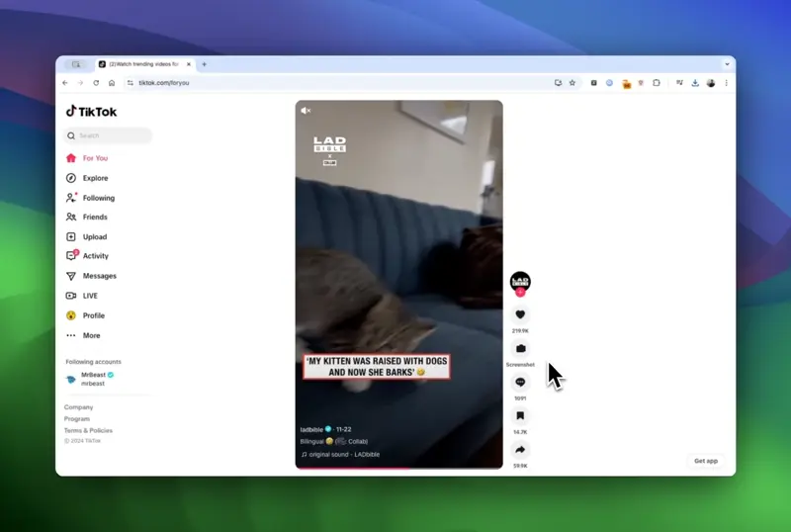Close the Watch trending videos tab
791x532 pixels.
coord(189,64)
